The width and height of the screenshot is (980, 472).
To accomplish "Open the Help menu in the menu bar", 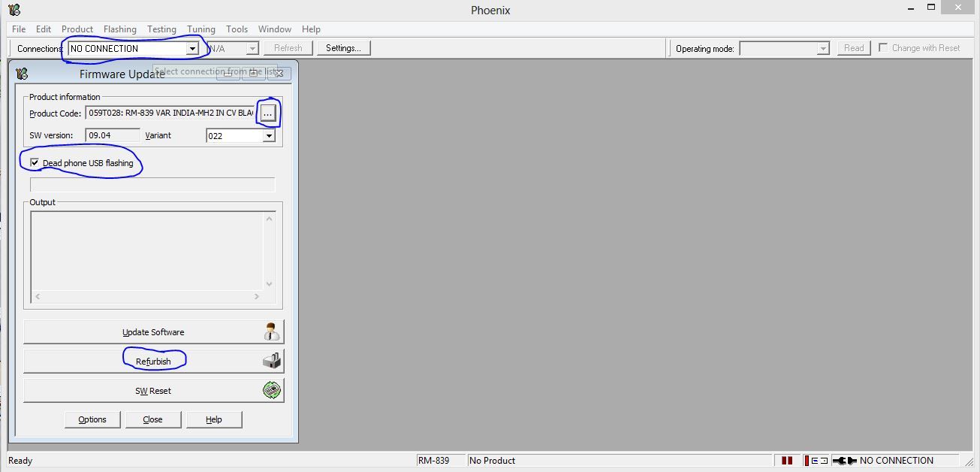I will pyautogui.click(x=311, y=29).
